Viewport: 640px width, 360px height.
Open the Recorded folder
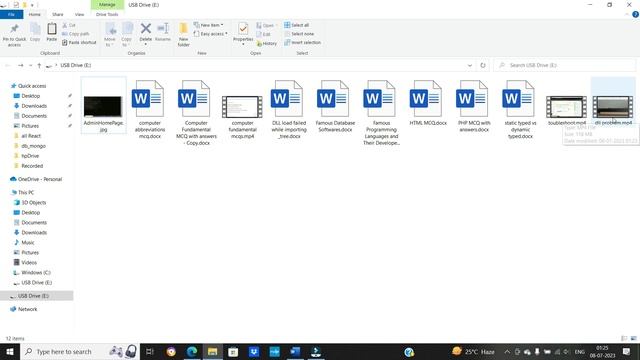tap(32, 166)
